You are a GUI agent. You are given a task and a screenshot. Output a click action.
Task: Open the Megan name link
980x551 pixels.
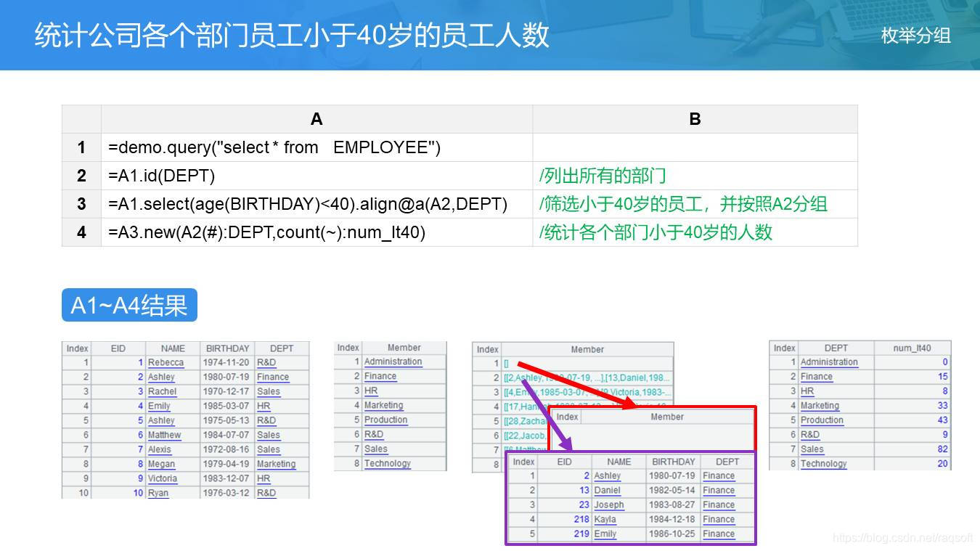point(161,464)
